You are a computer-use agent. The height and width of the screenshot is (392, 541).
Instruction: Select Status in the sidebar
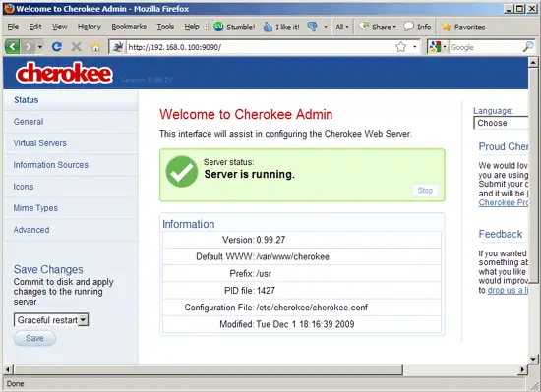(71, 100)
